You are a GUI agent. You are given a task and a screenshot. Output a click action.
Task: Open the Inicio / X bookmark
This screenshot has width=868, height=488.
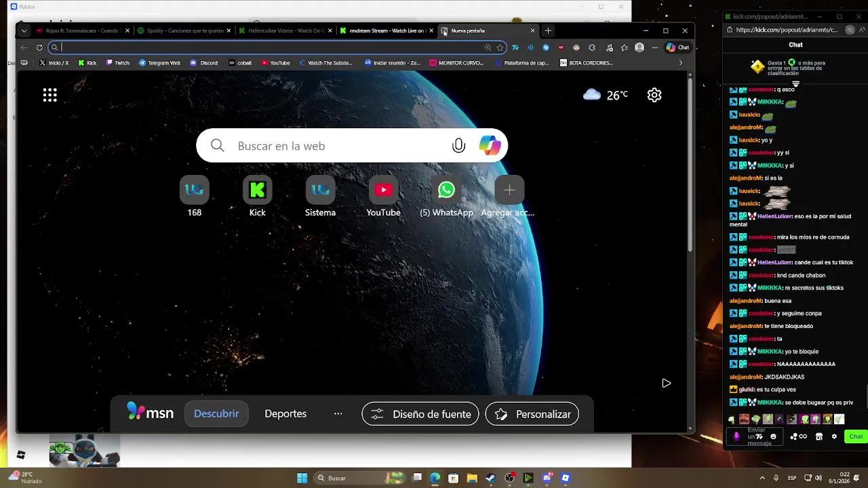[54, 63]
